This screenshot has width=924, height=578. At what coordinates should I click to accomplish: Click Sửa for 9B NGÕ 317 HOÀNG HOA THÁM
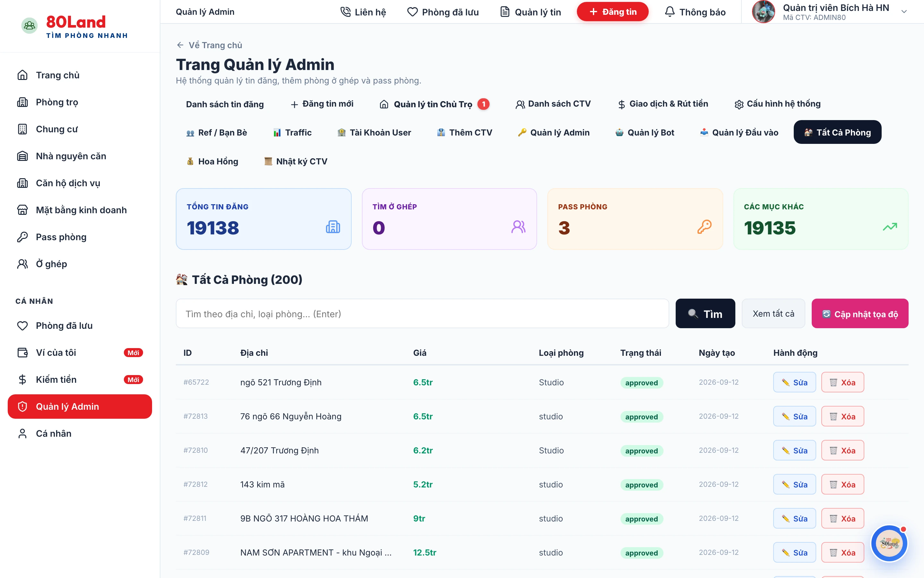[795, 518]
